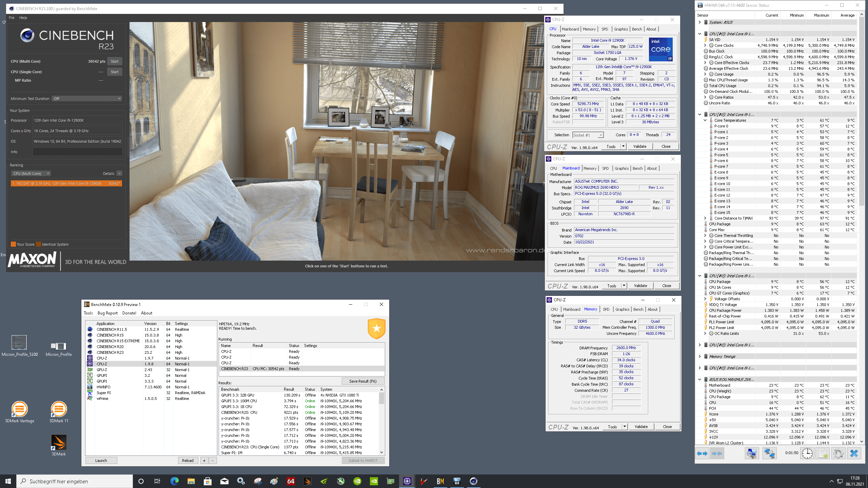Select CINEBENCH R23 row in BenchMate applications
The image size is (868, 488).
(x=151, y=352)
